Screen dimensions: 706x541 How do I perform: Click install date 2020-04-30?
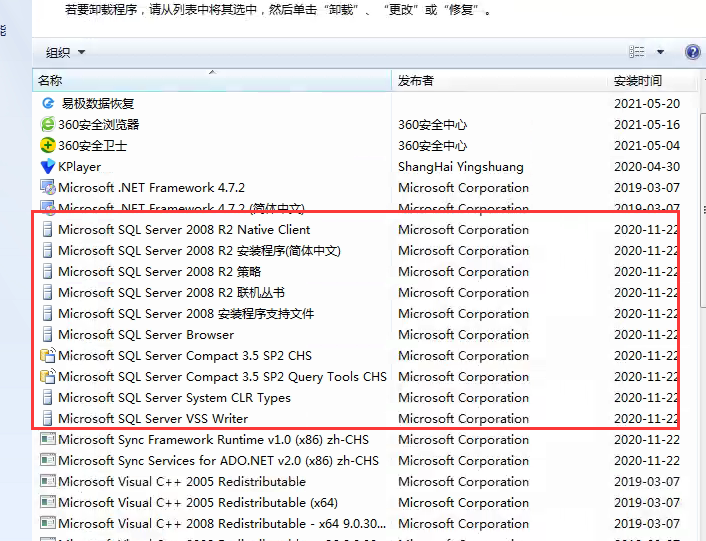pos(647,167)
